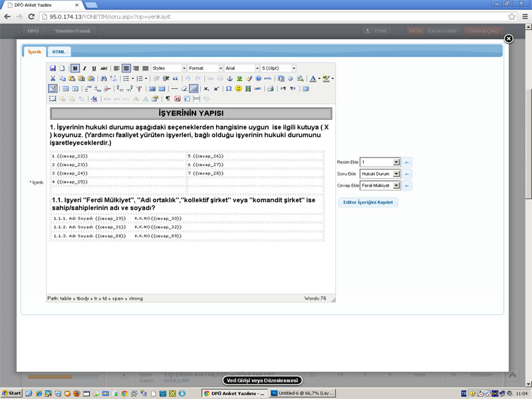Open the HTML source editor icon
Viewport: 532px width, 399px height.
(268, 78)
